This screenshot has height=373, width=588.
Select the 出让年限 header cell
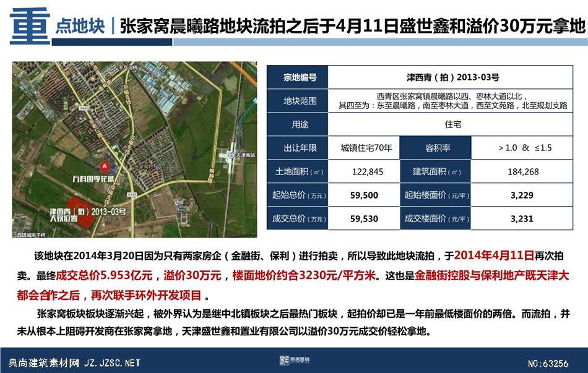coord(298,148)
